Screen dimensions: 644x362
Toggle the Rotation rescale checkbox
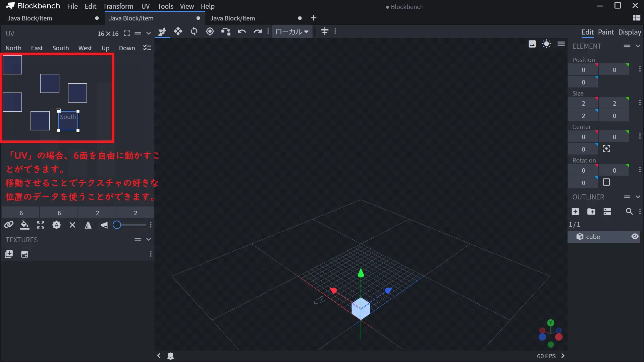coord(606,182)
